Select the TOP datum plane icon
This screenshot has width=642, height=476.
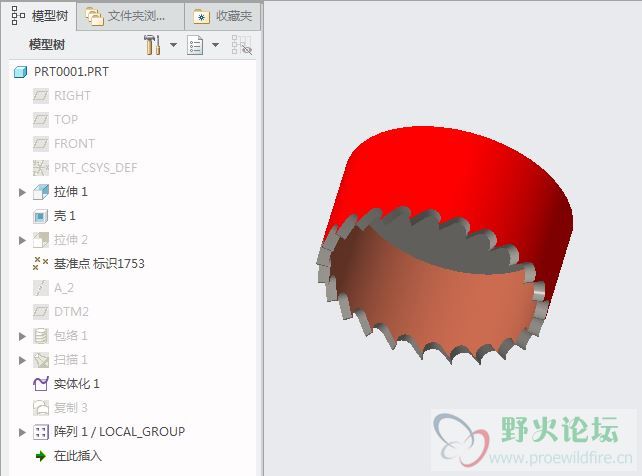pyautogui.click(x=41, y=120)
